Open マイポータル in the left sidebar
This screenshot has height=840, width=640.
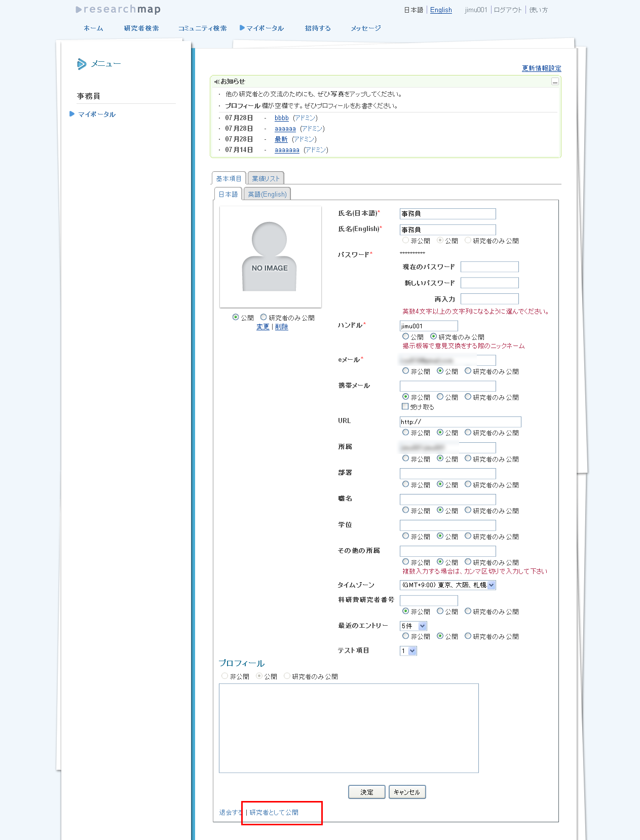point(97,114)
